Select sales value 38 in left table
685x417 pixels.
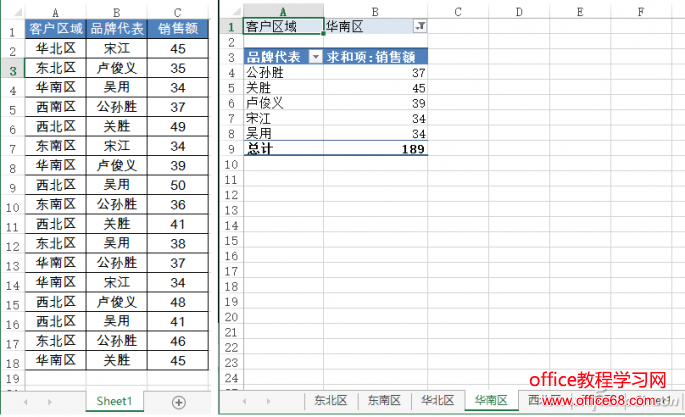point(178,244)
